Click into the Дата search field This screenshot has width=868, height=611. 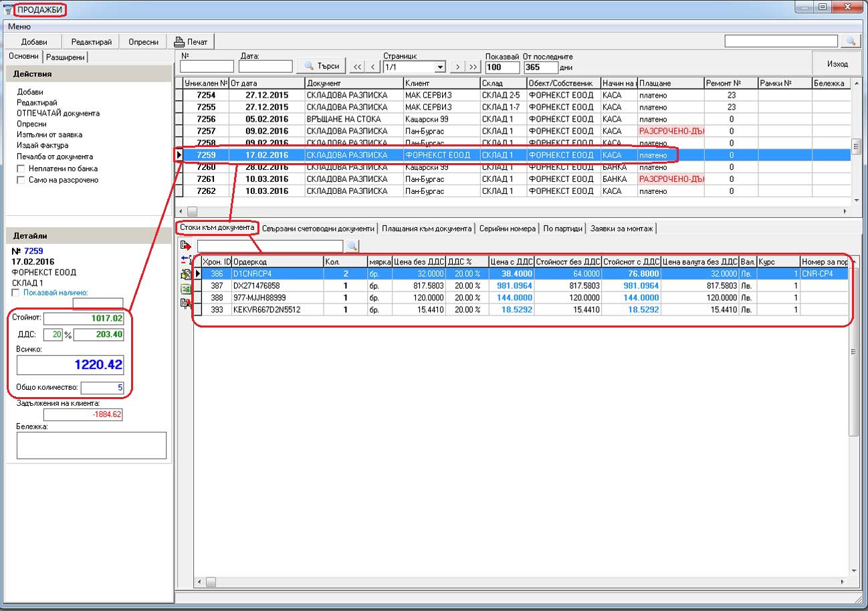tap(265, 67)
